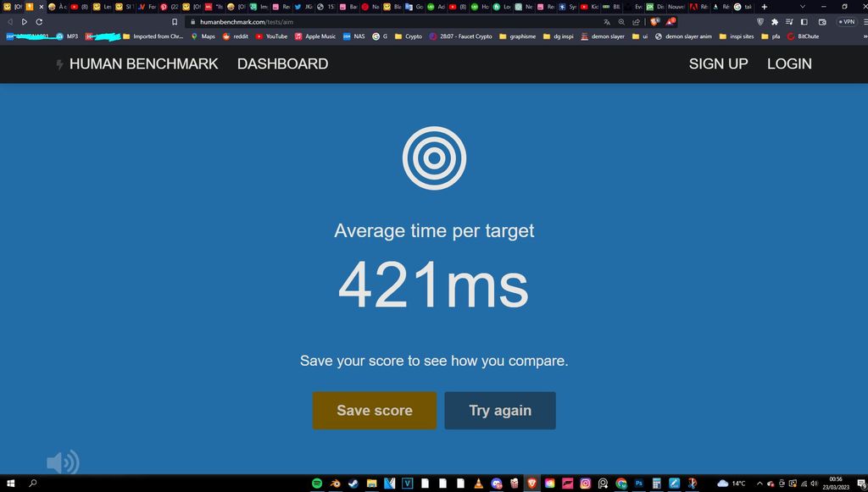
Task: Reload the page with the refresh icon
Action: 39,22
